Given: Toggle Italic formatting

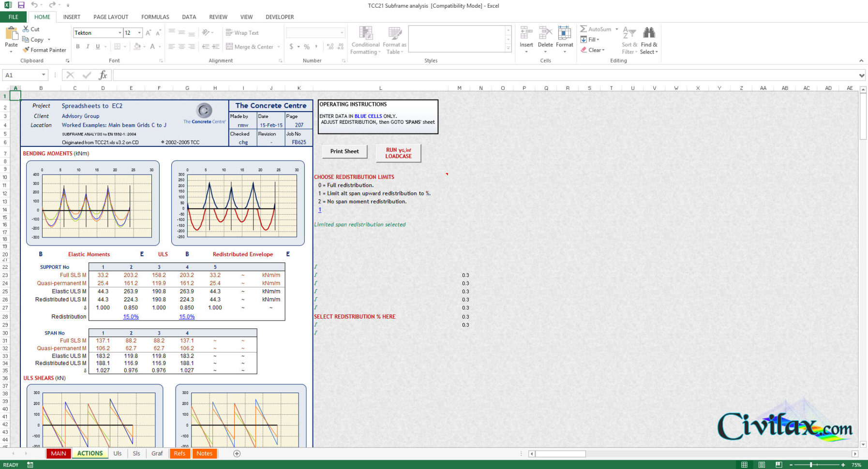Looking at the screenshot, I should (88, 47).
